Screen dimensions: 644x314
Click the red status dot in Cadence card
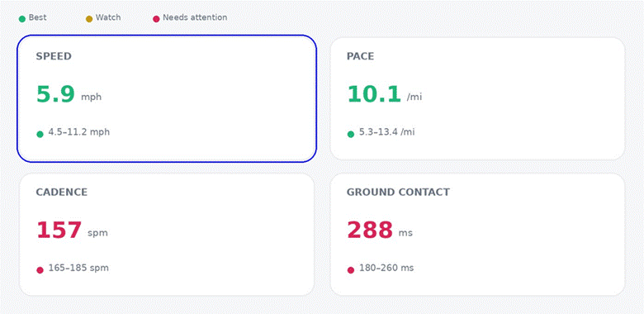coord(40,270)
